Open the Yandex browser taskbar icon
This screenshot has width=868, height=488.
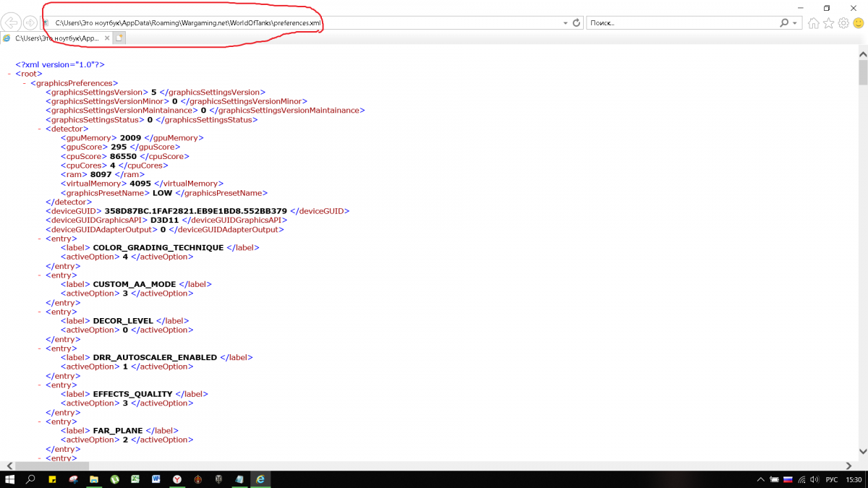[177, 479]
